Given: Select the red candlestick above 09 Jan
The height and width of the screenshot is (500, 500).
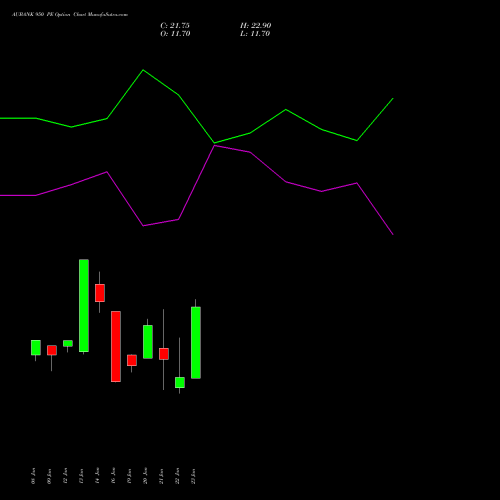Looking at the screenshot, I should 52,350.
